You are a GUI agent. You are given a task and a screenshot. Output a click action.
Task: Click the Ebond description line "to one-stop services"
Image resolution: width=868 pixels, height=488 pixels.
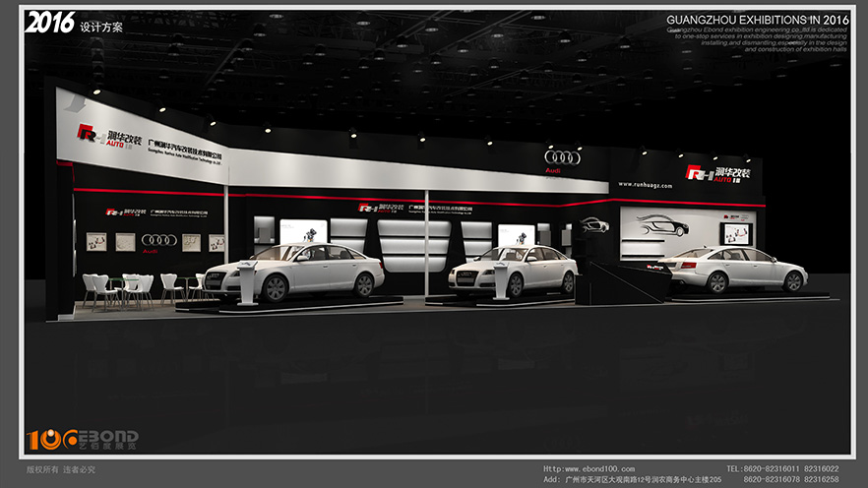761,36
